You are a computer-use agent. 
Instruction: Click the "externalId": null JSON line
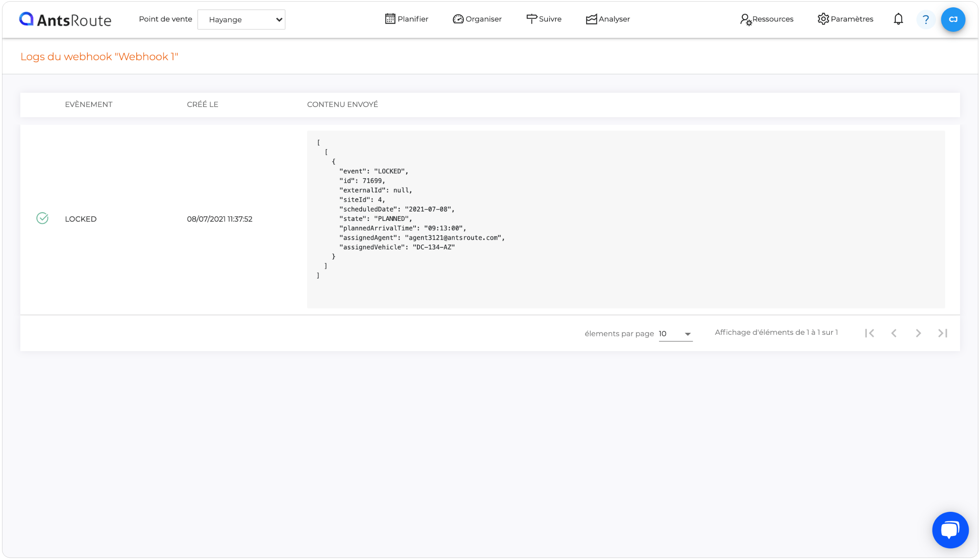tap(376, 190)
